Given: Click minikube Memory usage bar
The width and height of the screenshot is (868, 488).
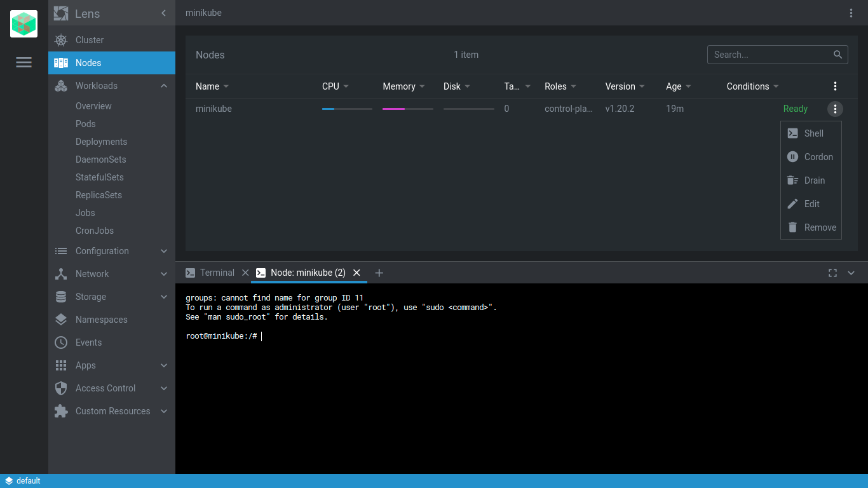Looking at the screenshot, I should [x=408, y=109].
